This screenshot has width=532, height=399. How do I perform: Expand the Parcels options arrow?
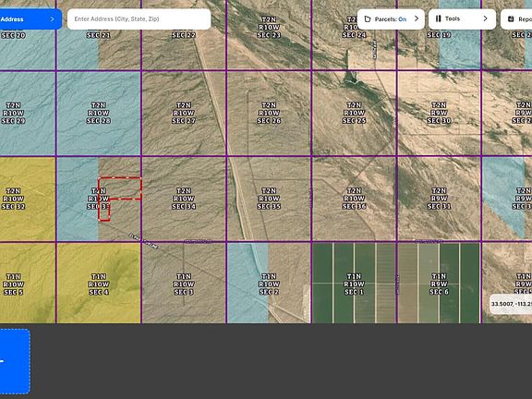click(x=417, y=18)
